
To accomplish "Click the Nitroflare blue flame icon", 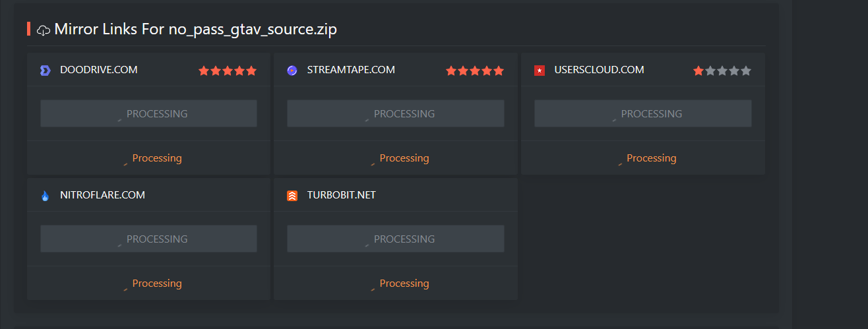I will pos(46,196).
